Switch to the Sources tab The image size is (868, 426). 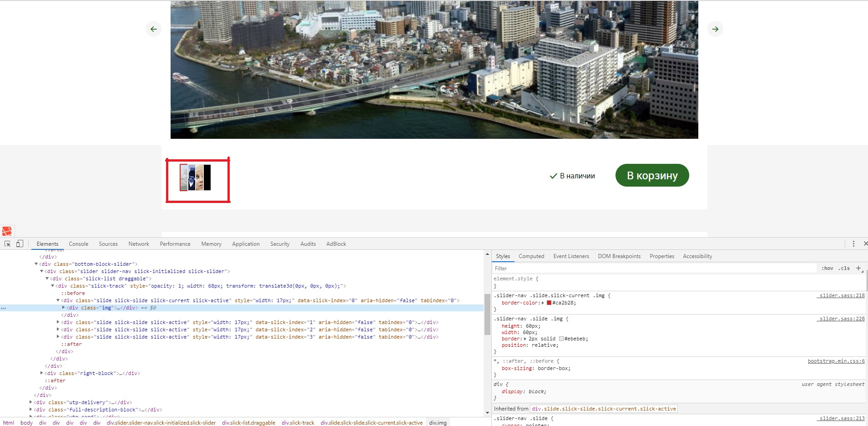tap(108, 244)
